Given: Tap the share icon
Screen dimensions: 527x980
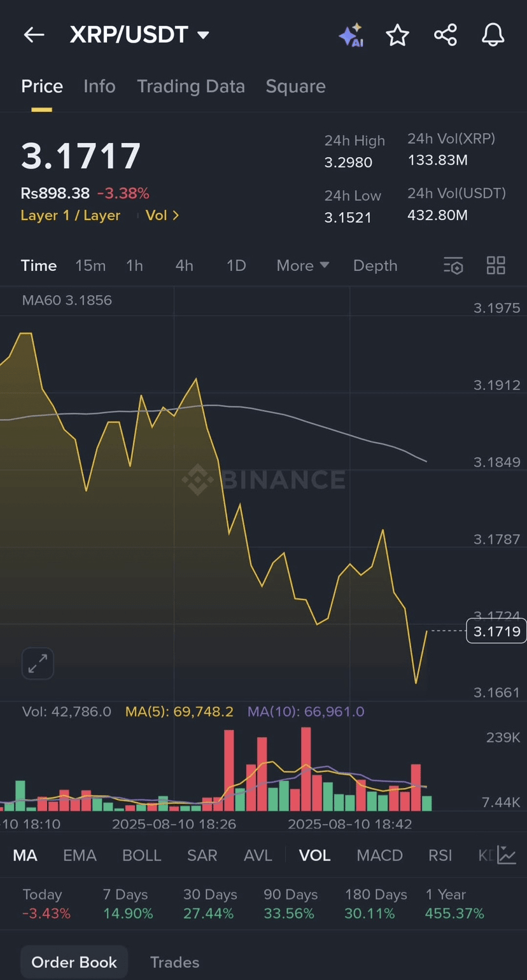Looking at the screenshot, I should (446, 35).
